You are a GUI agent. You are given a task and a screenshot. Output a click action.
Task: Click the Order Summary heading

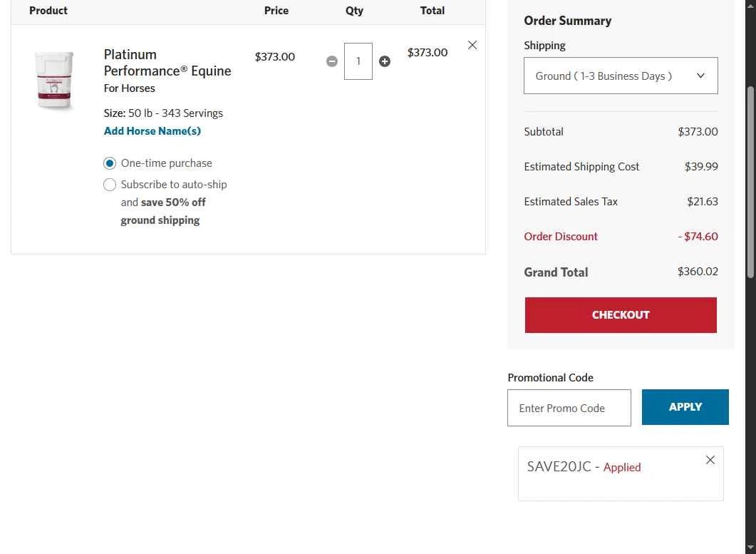pos(567,21)
